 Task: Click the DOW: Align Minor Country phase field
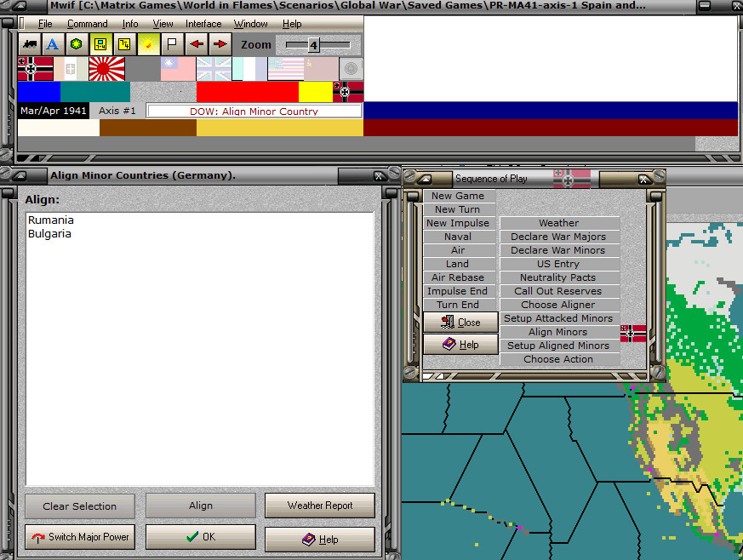tap(254, 111)
